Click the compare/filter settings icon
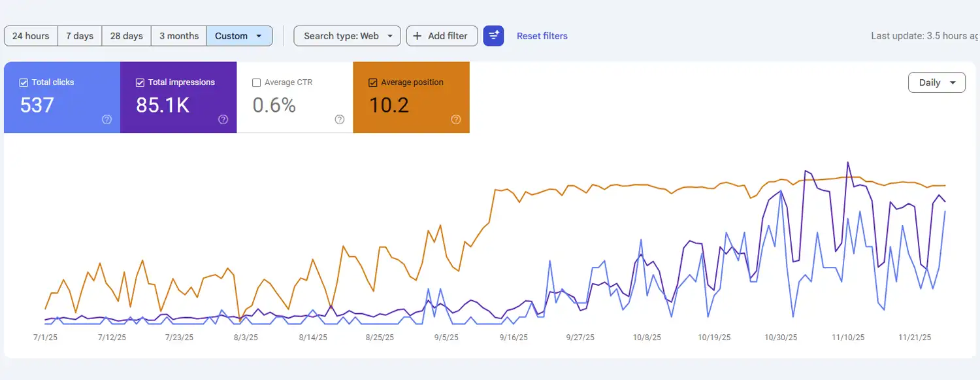 tap(493, 36)
